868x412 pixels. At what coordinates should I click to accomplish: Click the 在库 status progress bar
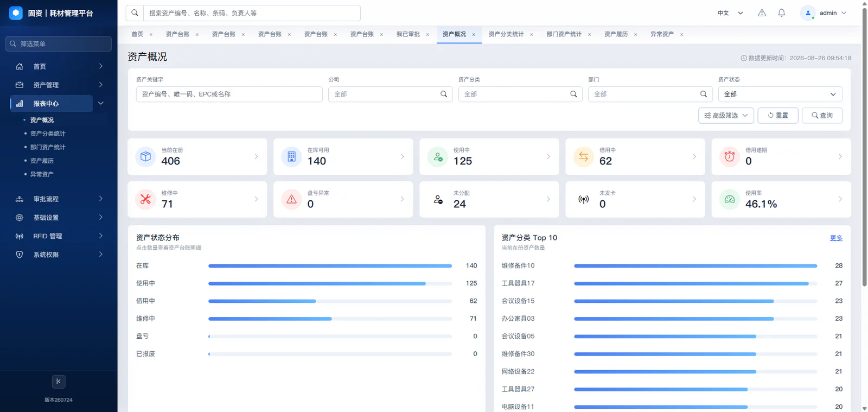[330, 266]
